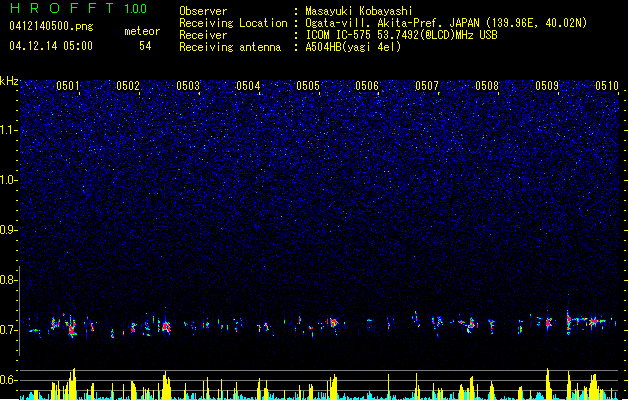The height and width of the screenshot is (400, 629).
Task: Select the ICOM IC-575 53.7492 MHz USB text
Action: tap(402, 35)
